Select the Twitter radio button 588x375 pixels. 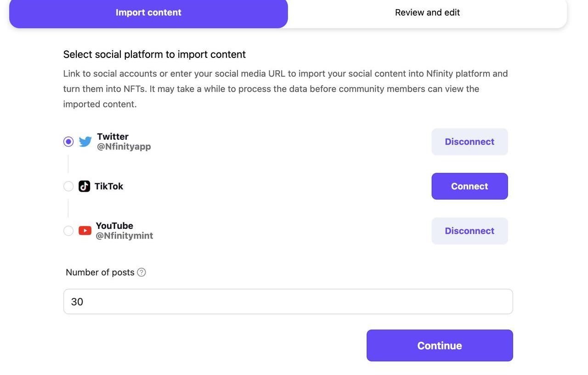point(68,142)
